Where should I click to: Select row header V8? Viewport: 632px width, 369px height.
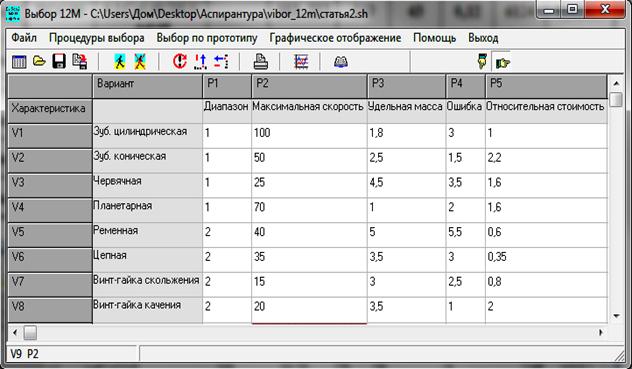tap(50, 310)
